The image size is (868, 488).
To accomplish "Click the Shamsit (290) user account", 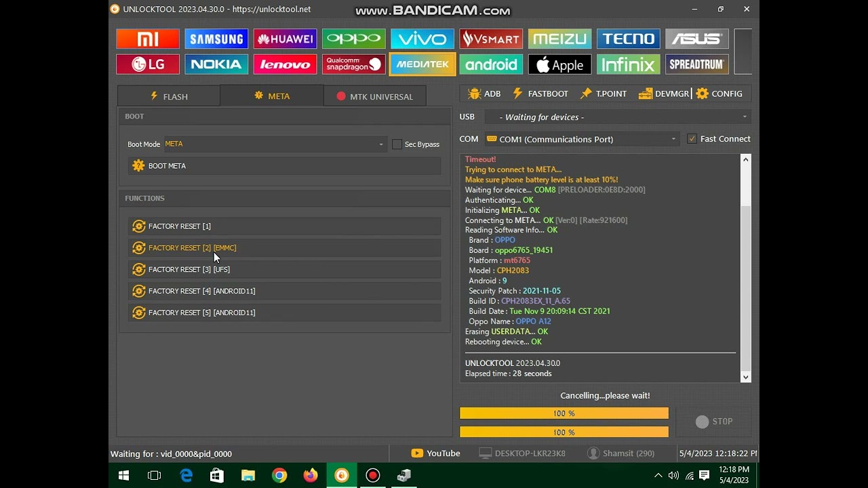I will coord(621,453).
